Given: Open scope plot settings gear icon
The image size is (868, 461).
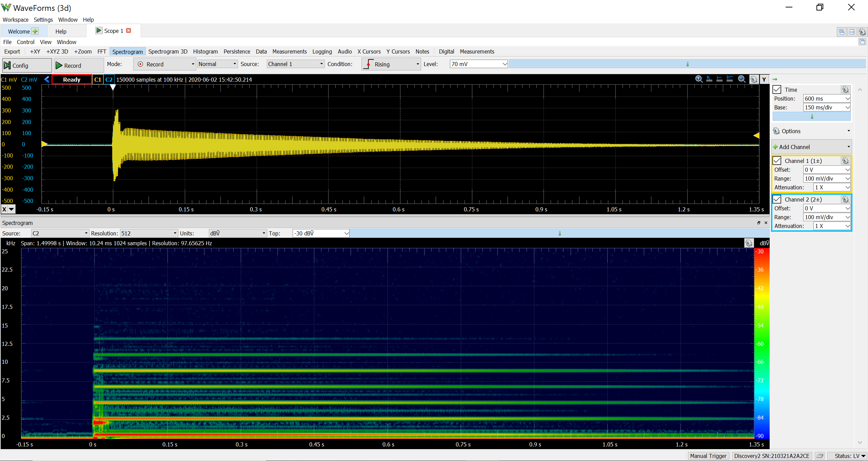Looking at the screenshot, I should tap(753, 79).
